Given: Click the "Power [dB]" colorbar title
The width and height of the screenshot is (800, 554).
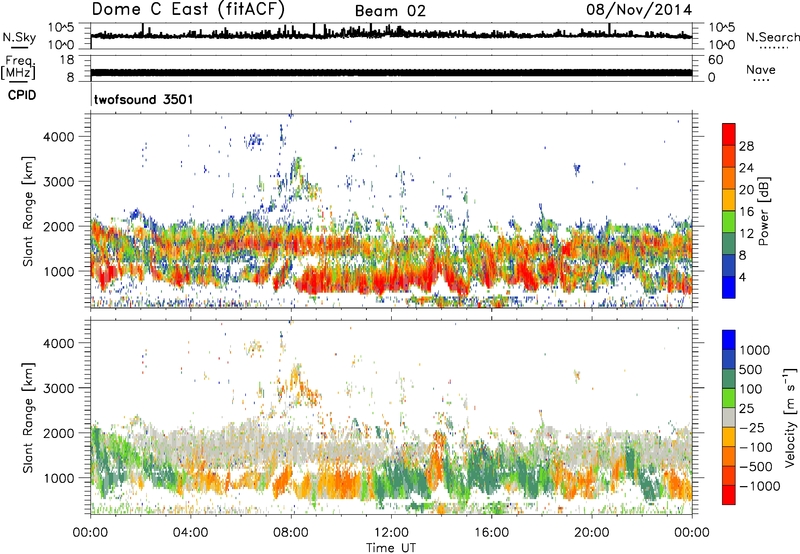Looking at the screenshot, I should (763, 211).
